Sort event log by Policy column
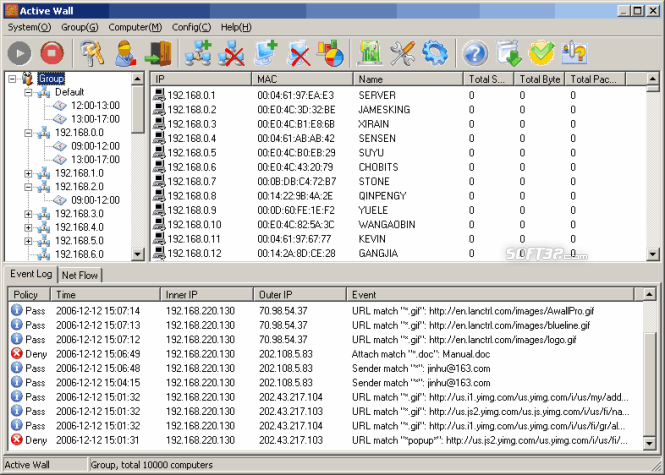Screen dimensions: 665x475 29,294
